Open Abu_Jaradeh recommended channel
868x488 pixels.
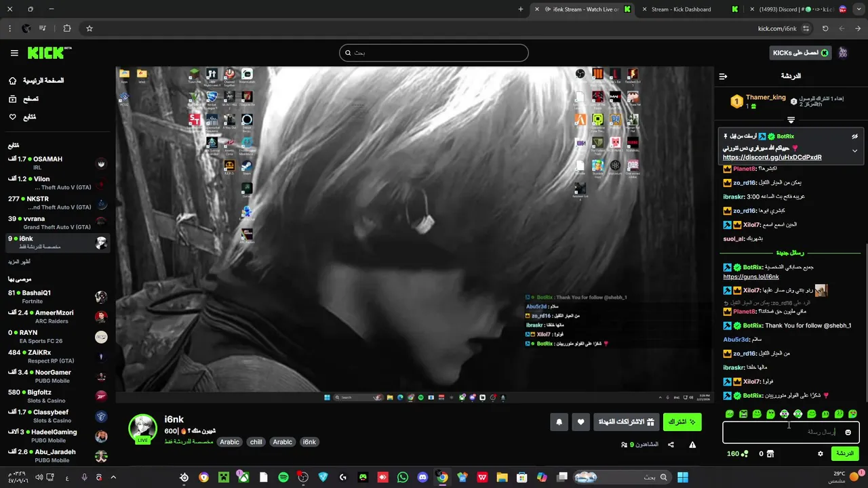(x=58, y=455)
